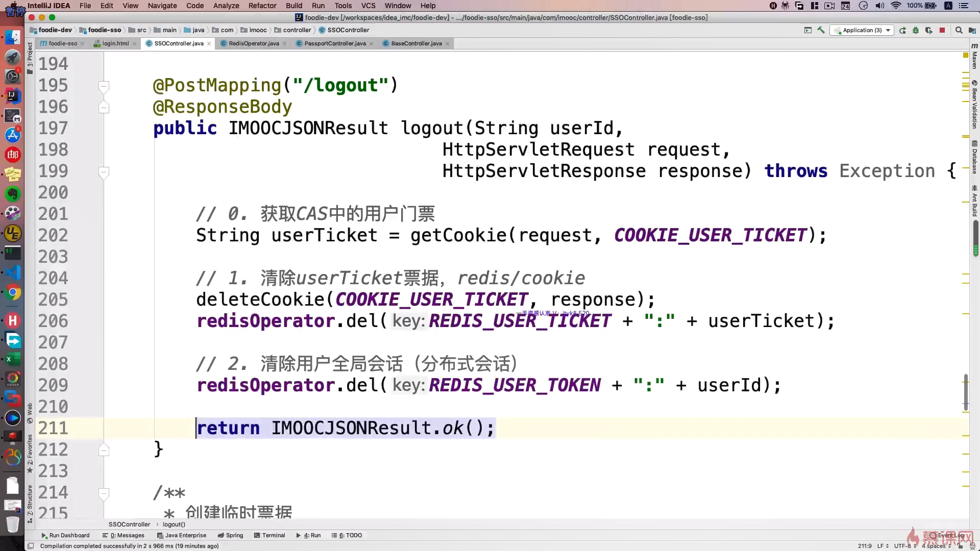Click the UTF-8 encoding selector in status bar
The width and height of the screenshot is (980, 551).
[x=902, y=546]
